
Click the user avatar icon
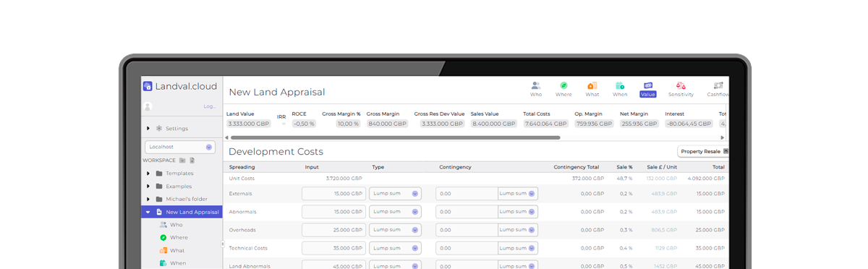[148, 106]
